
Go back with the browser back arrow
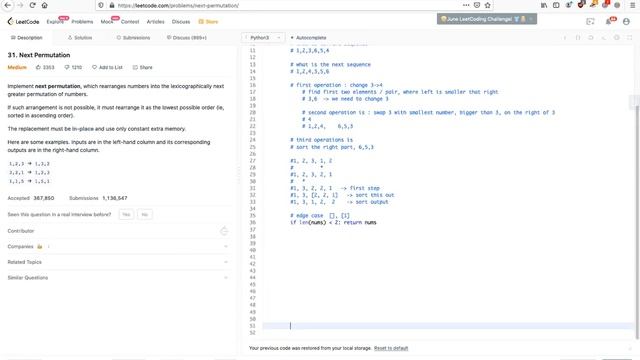point(7,5)
